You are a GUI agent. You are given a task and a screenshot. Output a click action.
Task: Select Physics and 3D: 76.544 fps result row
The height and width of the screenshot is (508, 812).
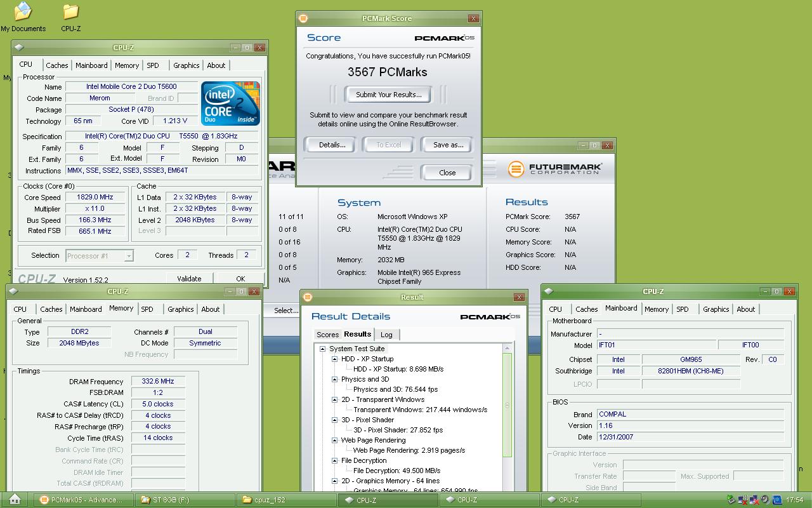[x=395, y=389]
